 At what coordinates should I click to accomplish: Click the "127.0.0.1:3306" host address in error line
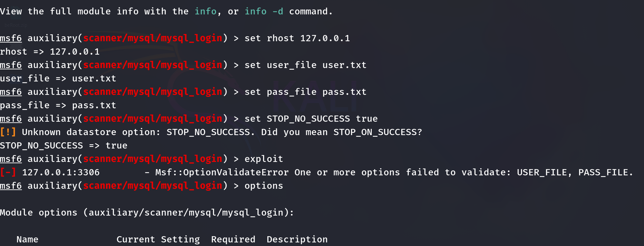(x=61, y=172)
